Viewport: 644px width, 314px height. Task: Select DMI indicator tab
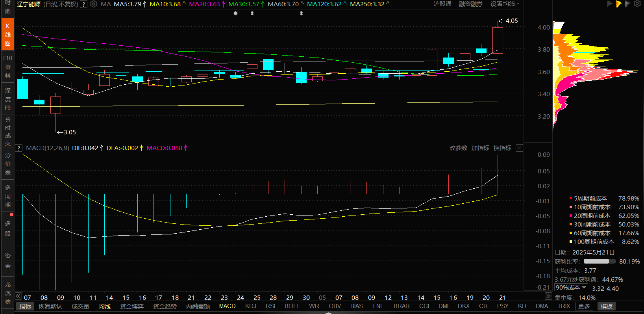443,306
